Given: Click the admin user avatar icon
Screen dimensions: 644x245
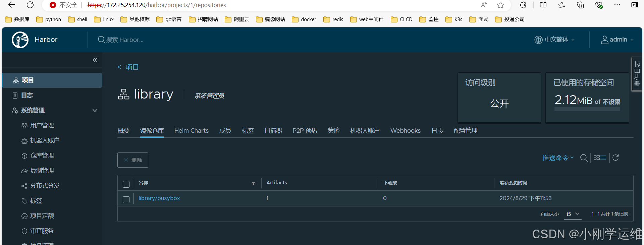Looking at the screenshot, I should [x=604, y=40].
